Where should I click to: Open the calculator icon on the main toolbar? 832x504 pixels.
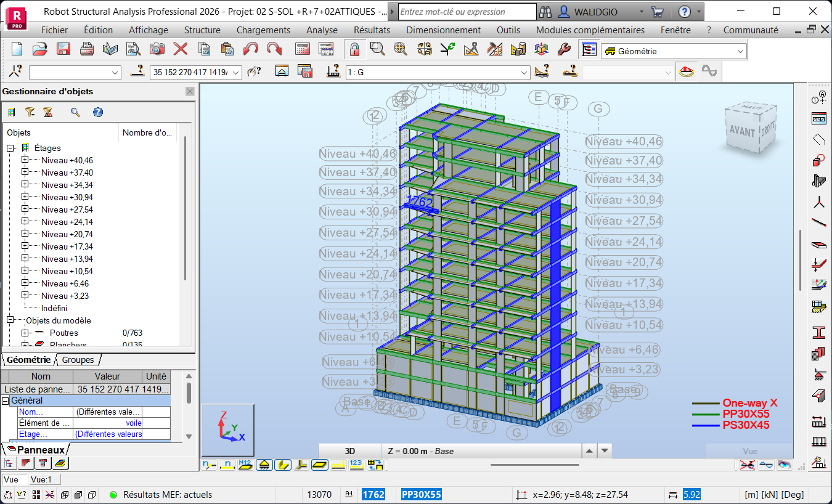click(x=303, y=49)
